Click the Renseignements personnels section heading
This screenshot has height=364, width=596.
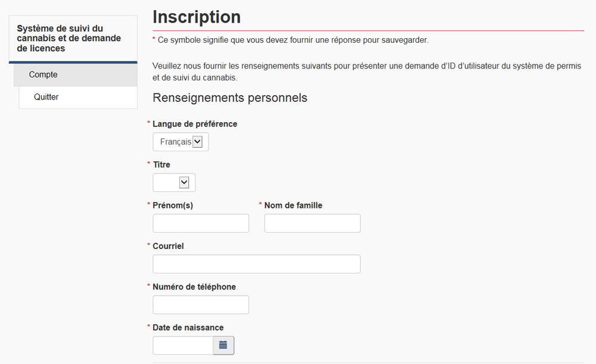[x=230, y=98]
